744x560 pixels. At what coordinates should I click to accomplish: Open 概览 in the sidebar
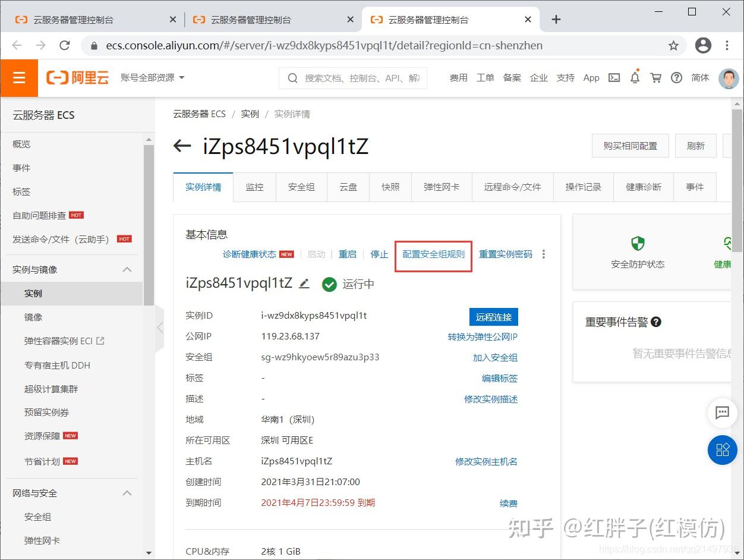tap(21, 144)
